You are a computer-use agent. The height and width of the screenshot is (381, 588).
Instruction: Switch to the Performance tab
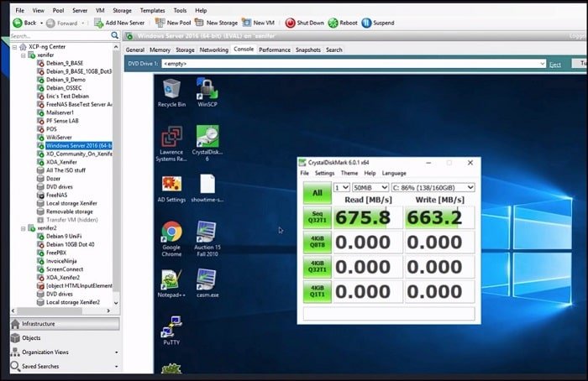click(275, 50)
